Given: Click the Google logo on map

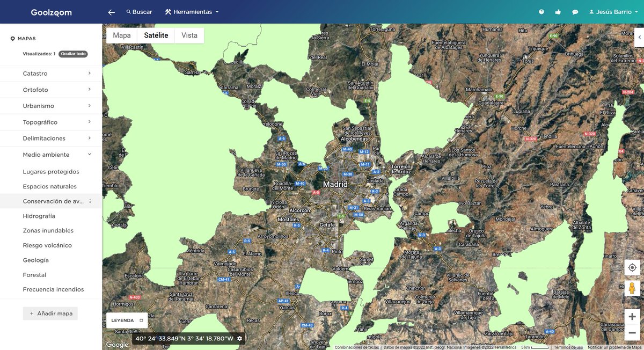Looking at the screenshot, I should pos(117,345).
